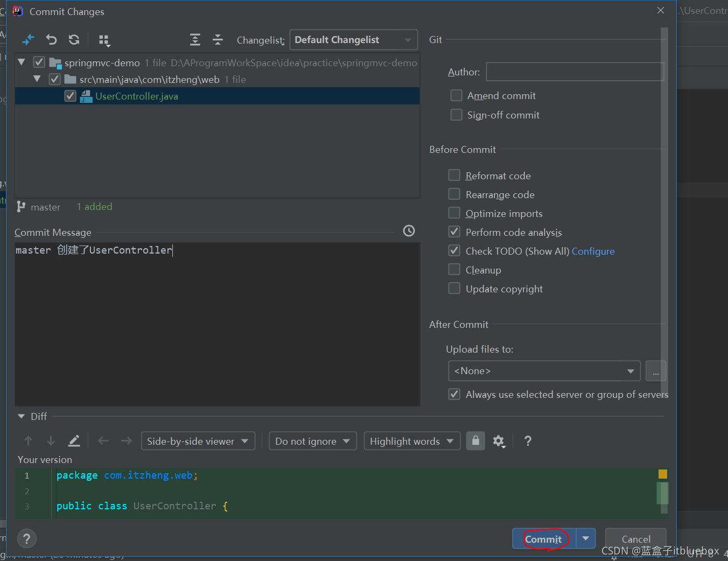
Task: Click the right options panel scrollbar
Action: click(664, 213)
